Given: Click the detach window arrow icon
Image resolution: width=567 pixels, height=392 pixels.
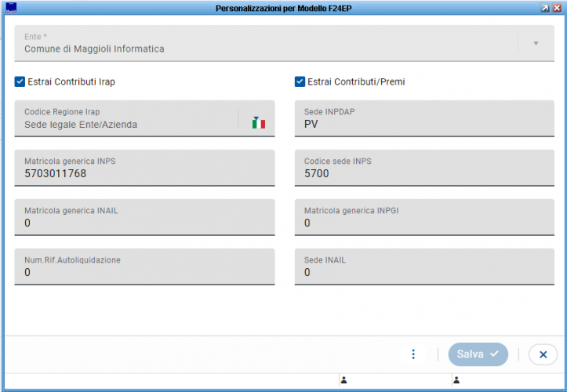Looking at the screenshot, I should coord(545,8).
